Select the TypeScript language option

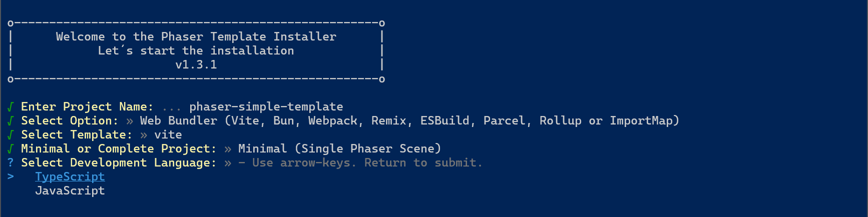(x=70, y=176)
